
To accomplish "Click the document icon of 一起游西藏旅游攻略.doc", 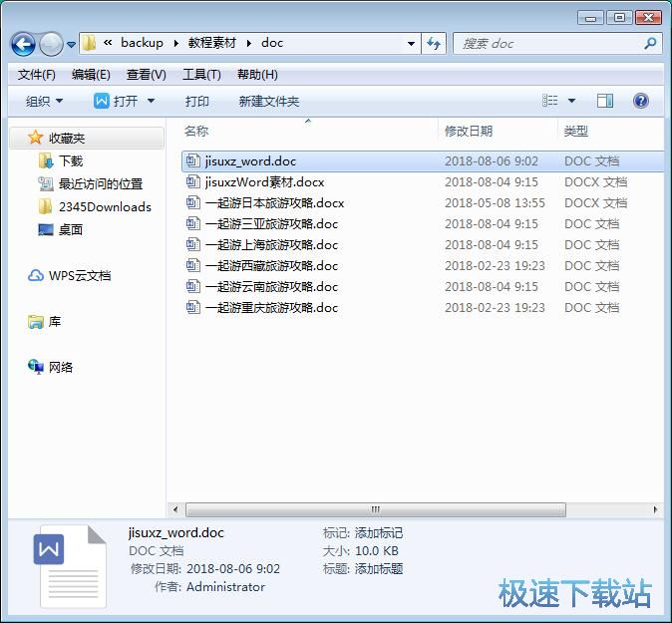I will (x=192, y=266).
